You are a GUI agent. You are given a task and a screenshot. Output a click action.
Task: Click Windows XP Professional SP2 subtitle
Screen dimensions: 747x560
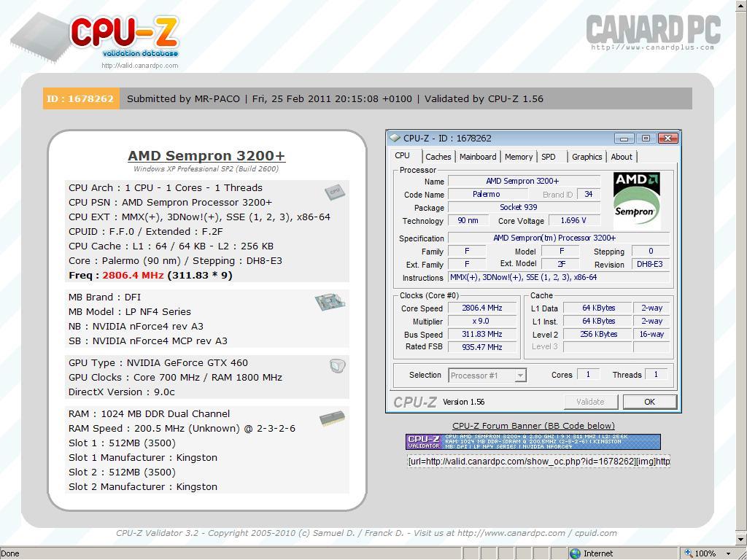pos(206,168)
